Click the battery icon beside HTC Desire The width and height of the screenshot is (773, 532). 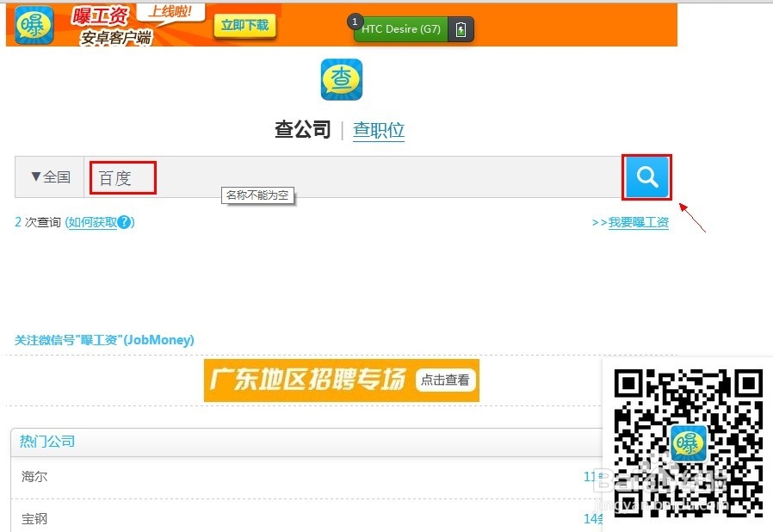[461, 28]
